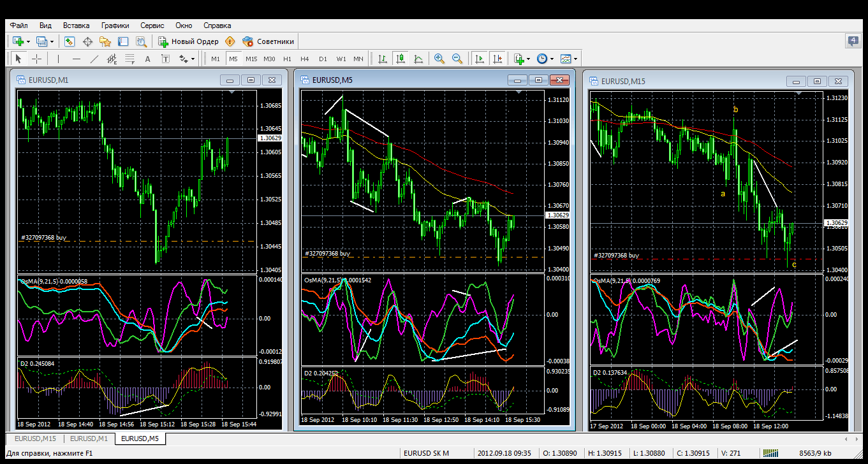Open the Вставка menu
The width and height of the screenshot is (868, 464).
(77, 25)
